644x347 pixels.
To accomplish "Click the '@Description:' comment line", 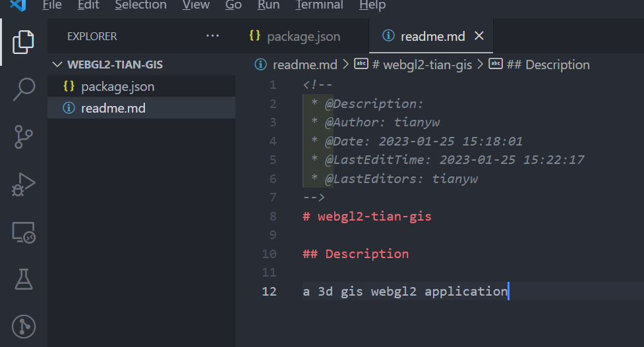I will click(366, 104).
